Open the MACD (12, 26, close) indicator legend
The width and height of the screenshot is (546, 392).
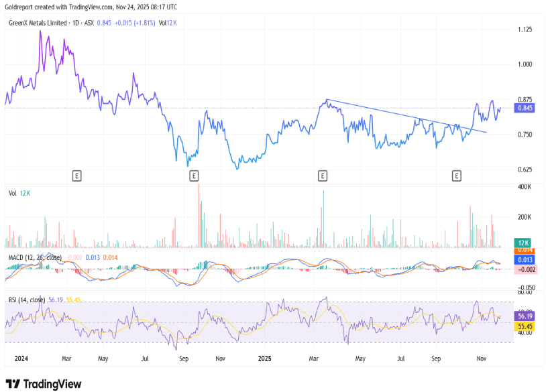35,257
